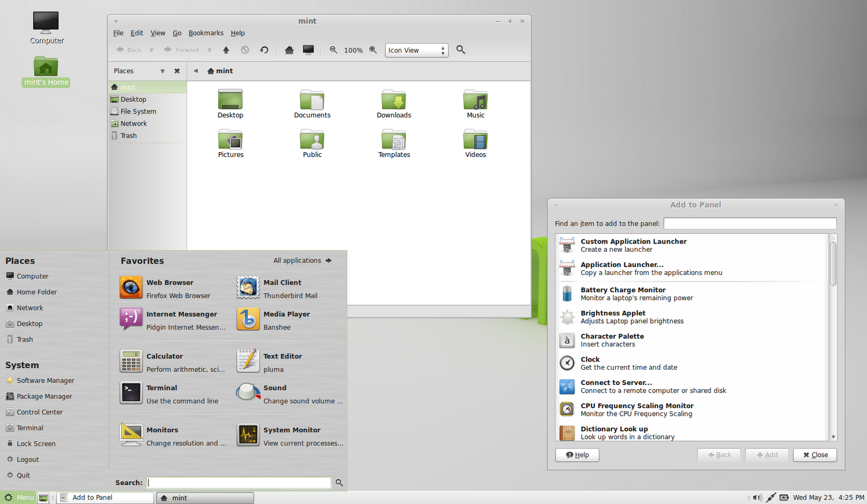Expand the Places sidebar selector
This screenshot has height=504, width=867.
click(x=162, y=71)
